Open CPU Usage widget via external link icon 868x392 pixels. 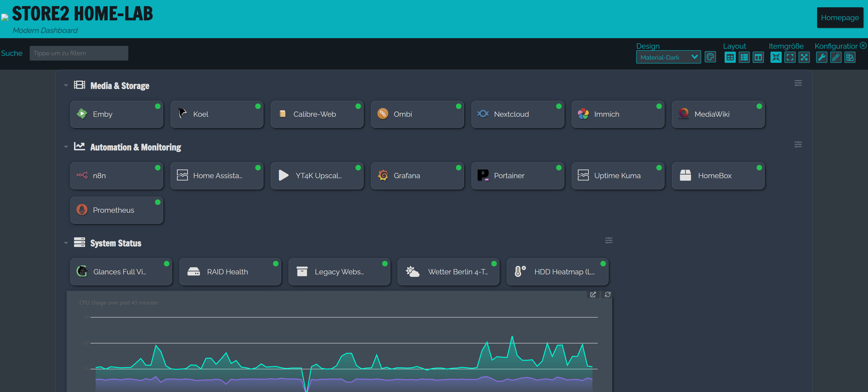(593, 295)
